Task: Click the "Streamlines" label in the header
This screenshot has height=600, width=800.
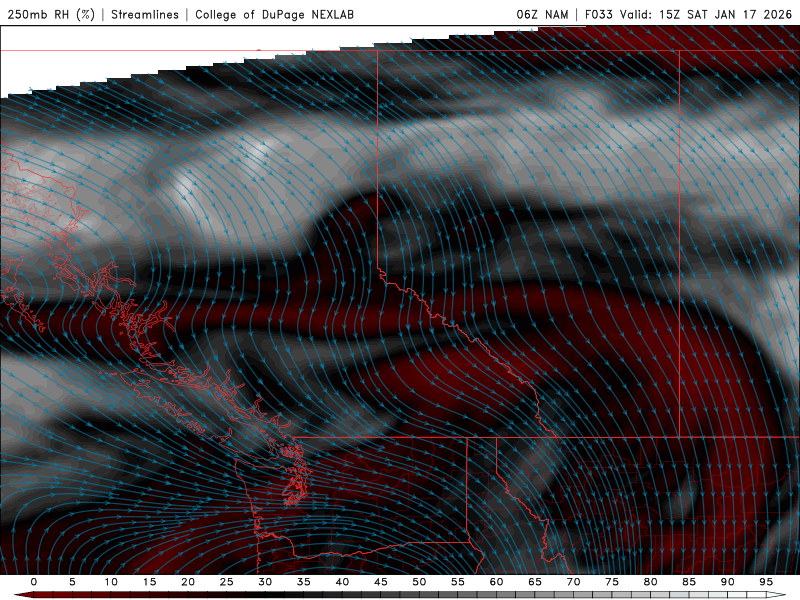Action: pos(145,14)
